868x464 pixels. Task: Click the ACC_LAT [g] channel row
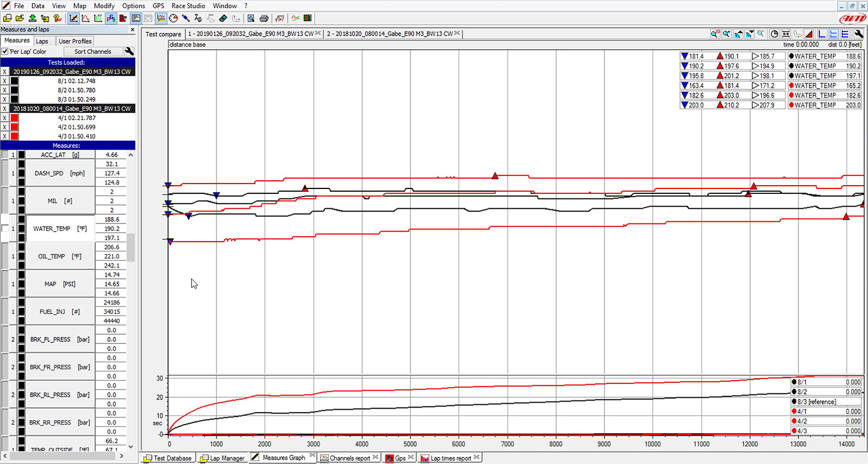tap(60, 155)
